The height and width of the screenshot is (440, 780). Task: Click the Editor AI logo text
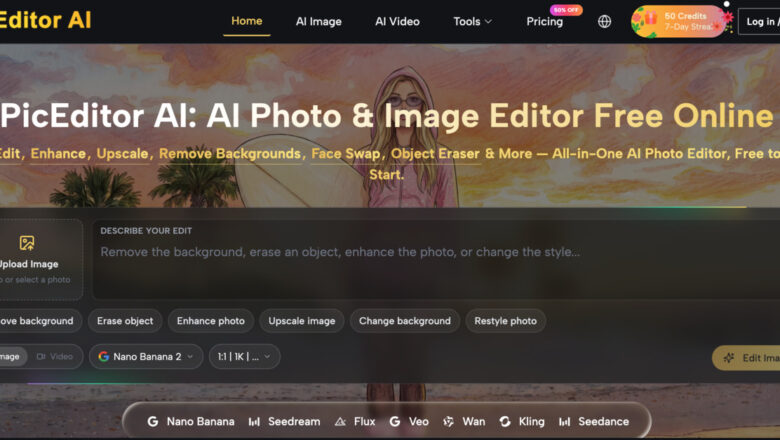click(x=45, y=20)
